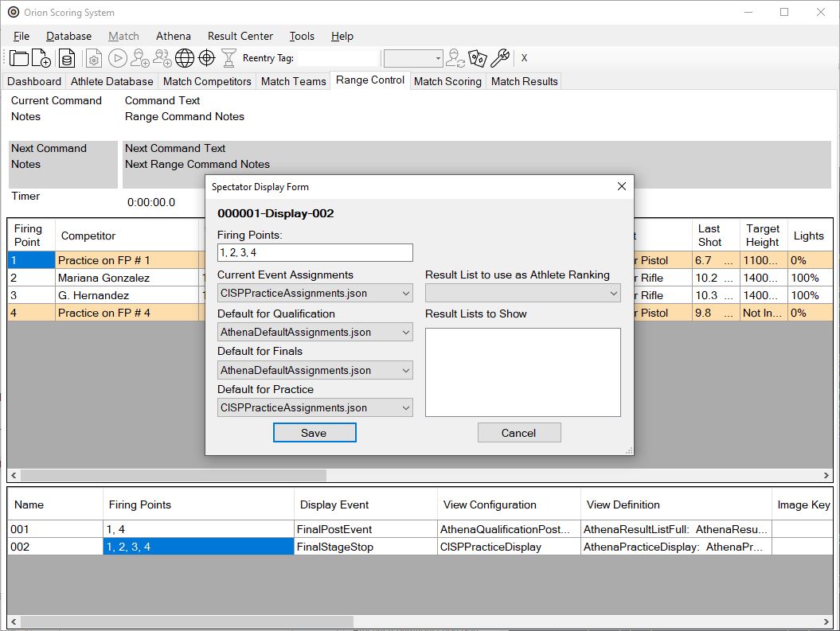840x631 pixels.
Task: Open a match using the folder icon
Action: 19,57
